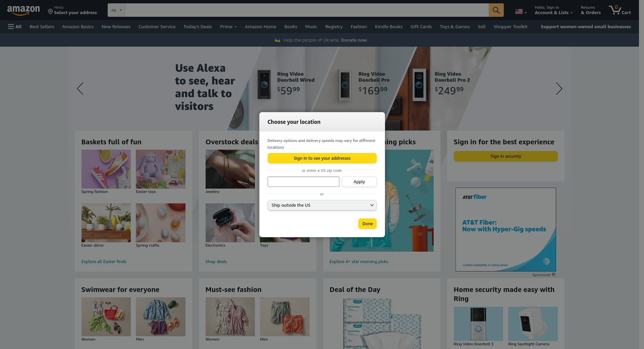Expand the Ship outside the US dropdown

pyautogui.click(x=322, y=205)
